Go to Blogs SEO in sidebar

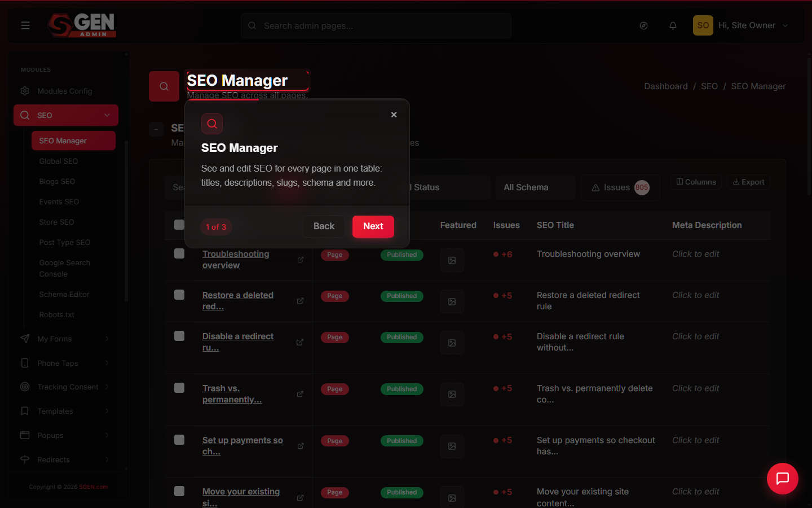[57, 181]
